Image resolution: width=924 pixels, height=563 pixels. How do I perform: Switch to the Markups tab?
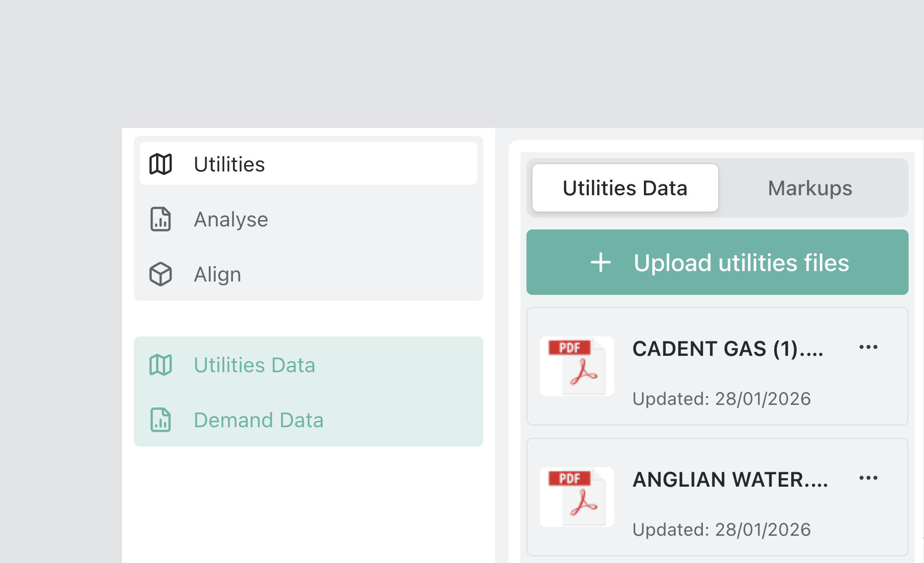point(809,188)
